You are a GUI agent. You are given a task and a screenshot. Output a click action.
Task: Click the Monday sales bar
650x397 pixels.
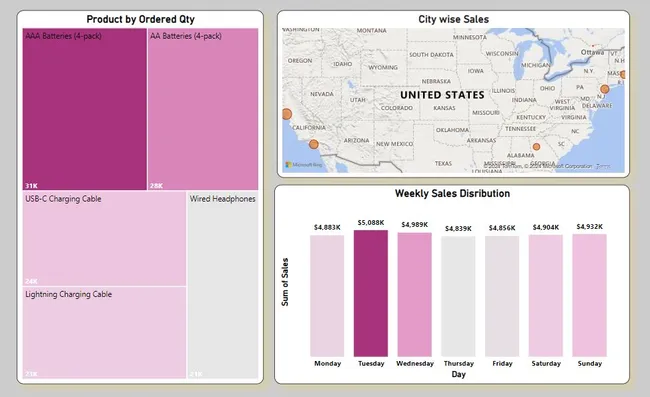[x=327, y=296]
